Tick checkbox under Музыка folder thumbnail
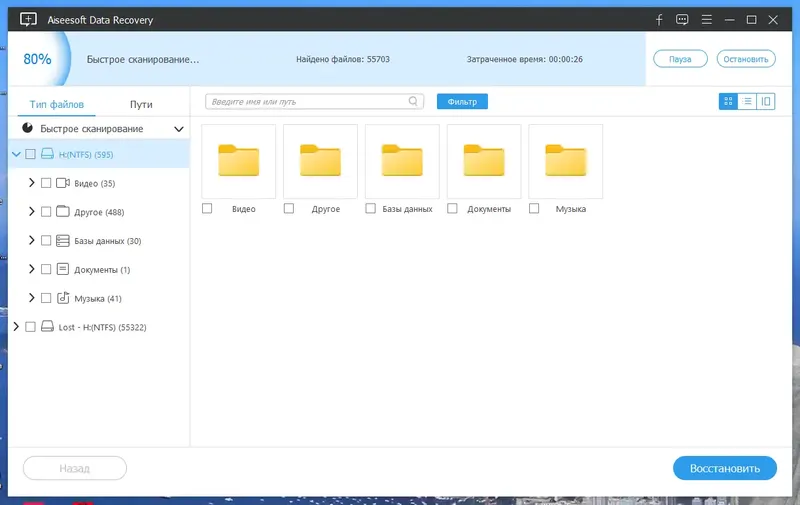This screenshot has width=800, height=505. pyautogui.click(x=534, y=208)
